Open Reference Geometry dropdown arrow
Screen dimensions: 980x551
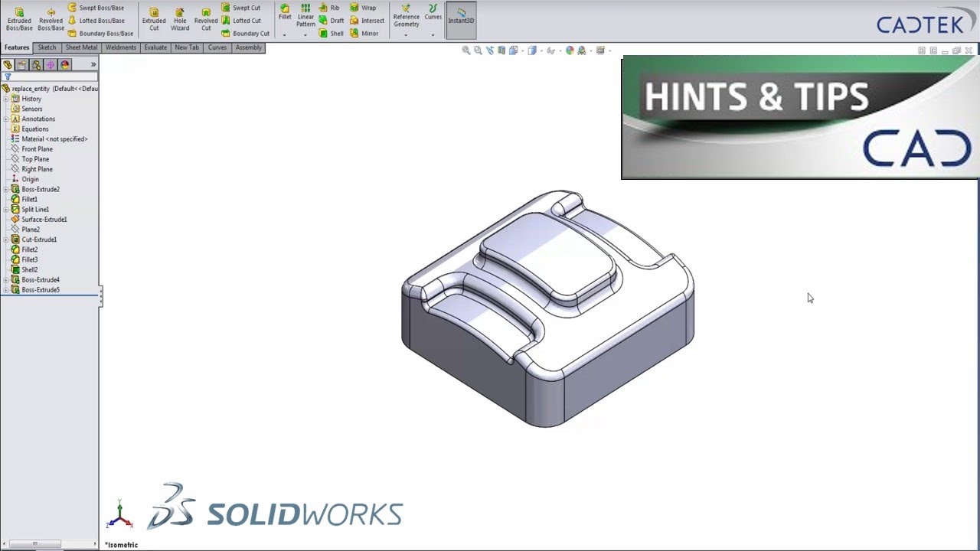406,34
